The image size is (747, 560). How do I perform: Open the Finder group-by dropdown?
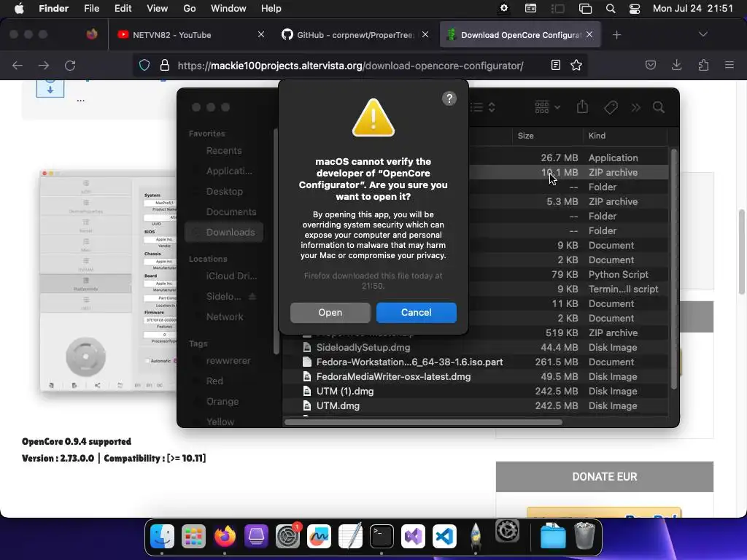point(547,107)
